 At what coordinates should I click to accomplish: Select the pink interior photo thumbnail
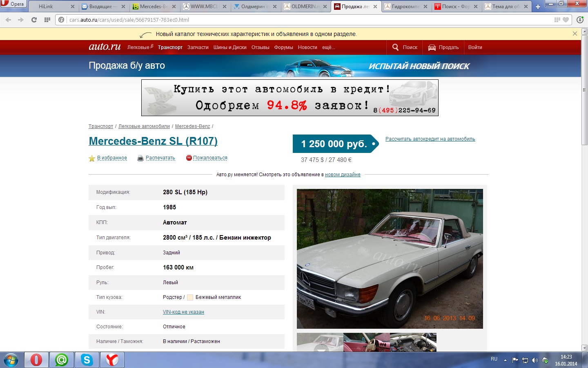point(366,342)
